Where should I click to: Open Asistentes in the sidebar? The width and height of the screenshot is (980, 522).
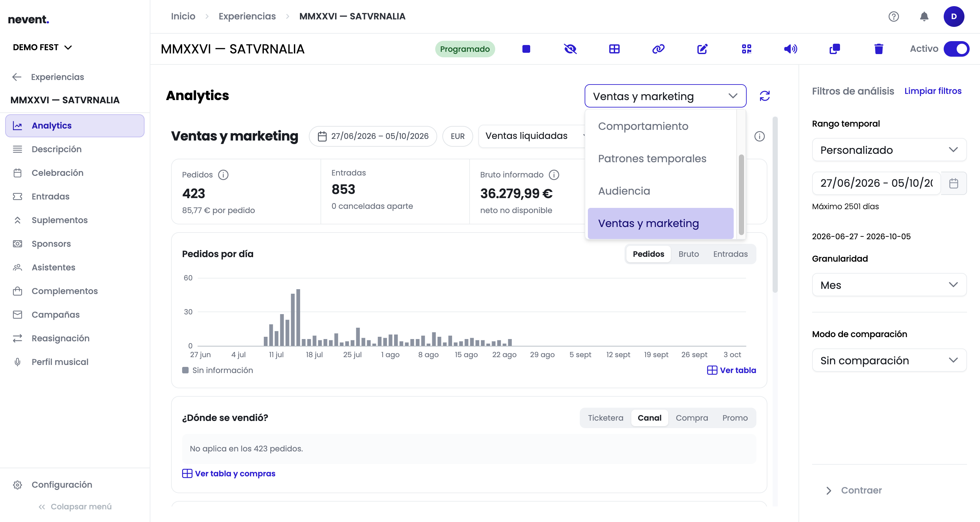75,267
